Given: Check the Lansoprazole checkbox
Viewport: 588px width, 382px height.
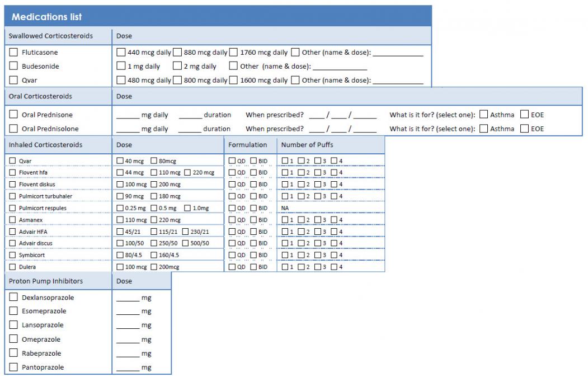Looking at the screenshot, I should click(x=13, y=324).
